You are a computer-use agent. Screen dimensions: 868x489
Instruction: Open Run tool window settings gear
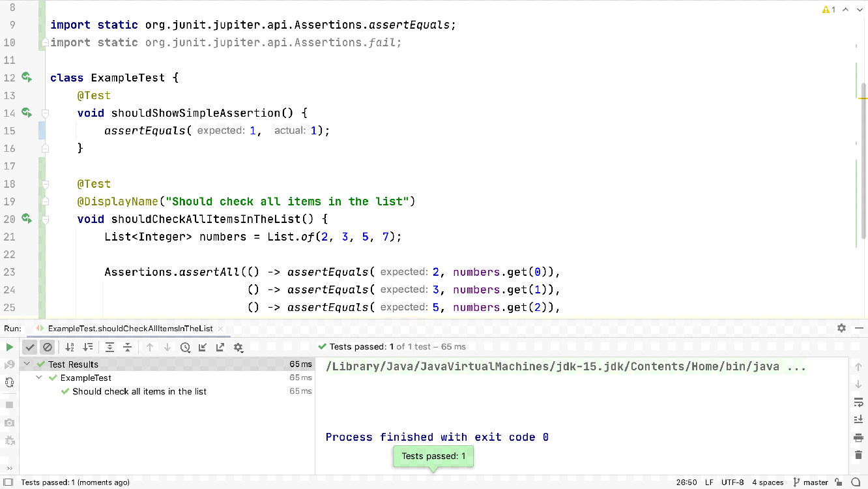click(841, 328)
